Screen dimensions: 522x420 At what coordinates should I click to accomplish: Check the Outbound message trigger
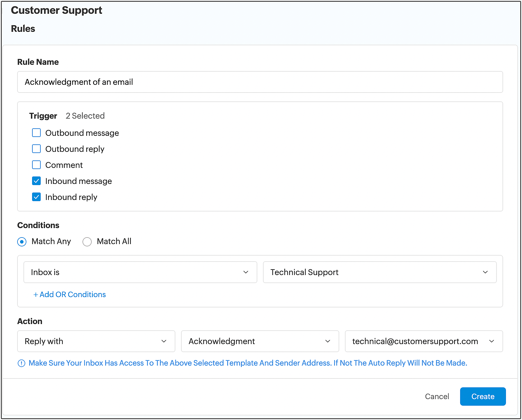[x=36, y=133]
